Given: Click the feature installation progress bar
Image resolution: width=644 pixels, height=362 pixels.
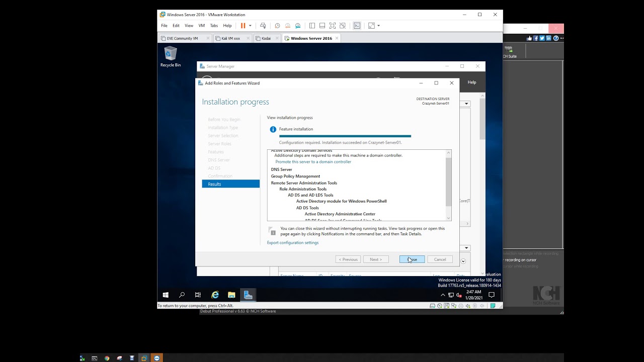Looking at the screenshot, I should 345,136.
